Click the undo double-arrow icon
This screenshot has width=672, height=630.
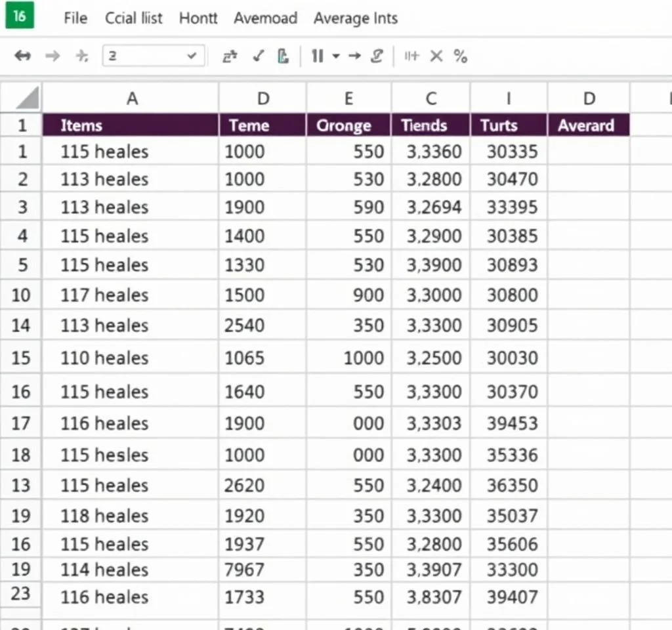tap(22, 56)
